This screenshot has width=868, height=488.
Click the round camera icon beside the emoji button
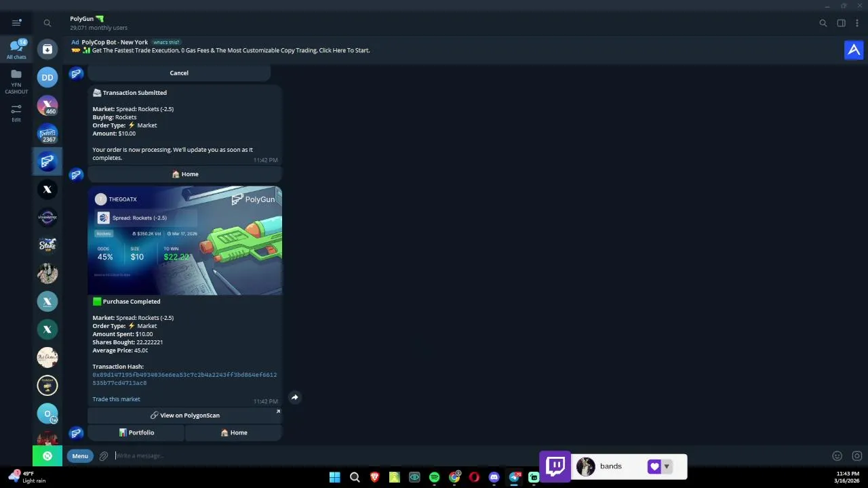tap(857, 456)
